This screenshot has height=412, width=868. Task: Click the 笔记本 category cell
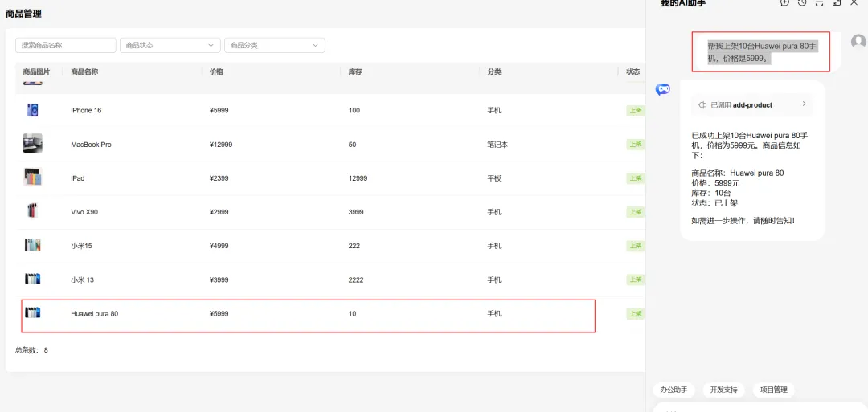click(497, 145)
